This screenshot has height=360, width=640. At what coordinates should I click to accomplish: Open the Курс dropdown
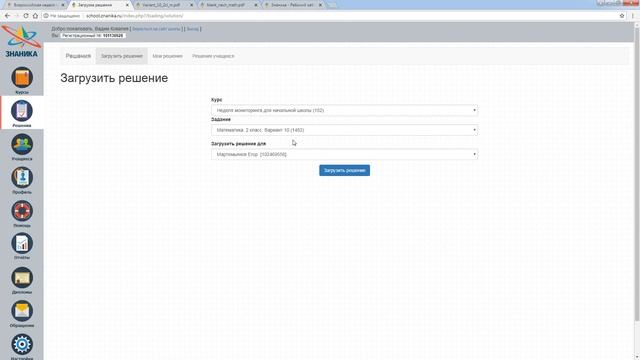click(344, 110)
